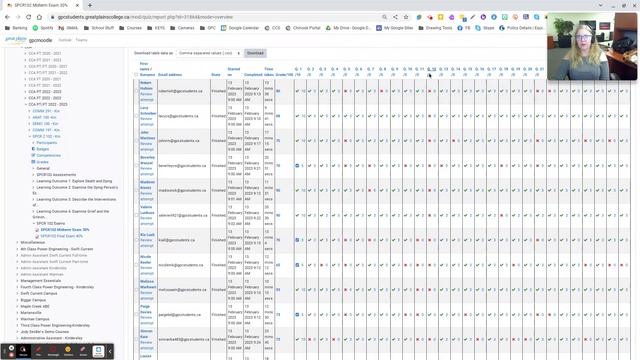
Task: Open the browser home page icon
Action: [39, 17]
